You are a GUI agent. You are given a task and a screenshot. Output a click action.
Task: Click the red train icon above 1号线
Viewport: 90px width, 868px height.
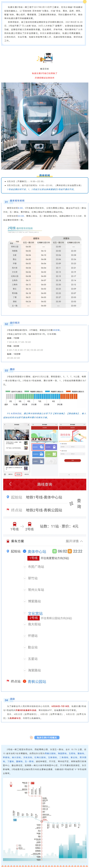pyautogui.click(x=15, y=524)
